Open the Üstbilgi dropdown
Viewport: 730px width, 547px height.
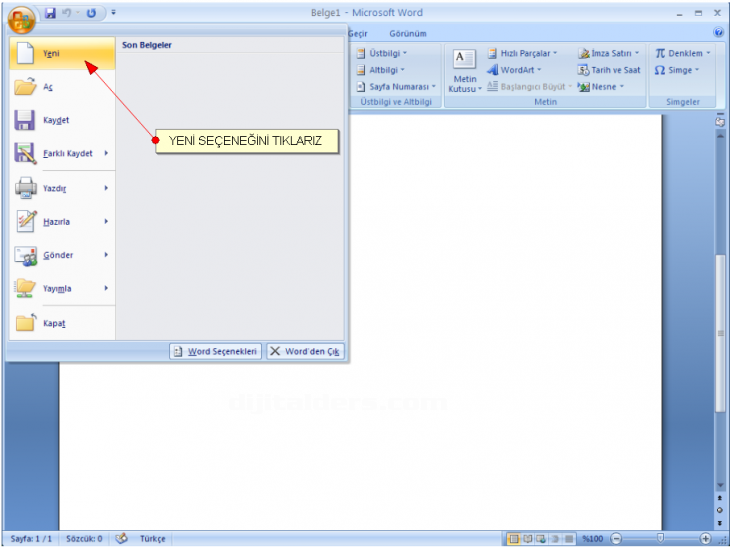(382, 53)
